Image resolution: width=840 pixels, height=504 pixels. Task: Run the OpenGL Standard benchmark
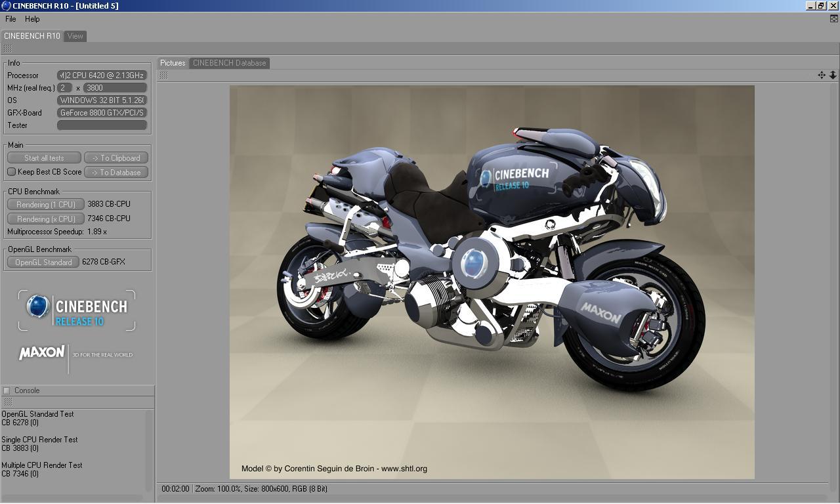(x=43, y=262)
